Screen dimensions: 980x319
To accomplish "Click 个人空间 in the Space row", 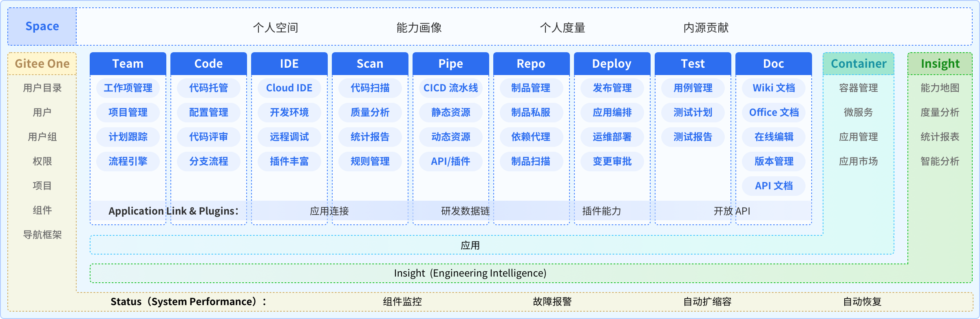I will [276, 28].
